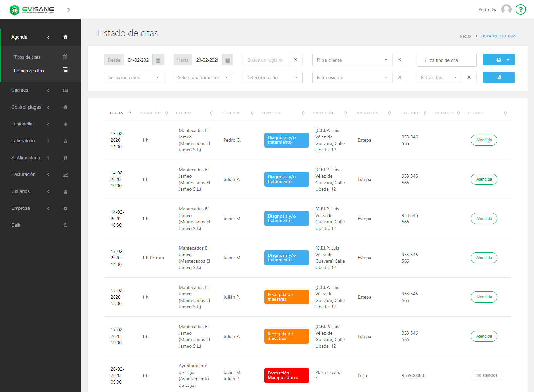Open the Filtra usuario dropdown
Screen dimensions: 534x392
click(352, 77)
